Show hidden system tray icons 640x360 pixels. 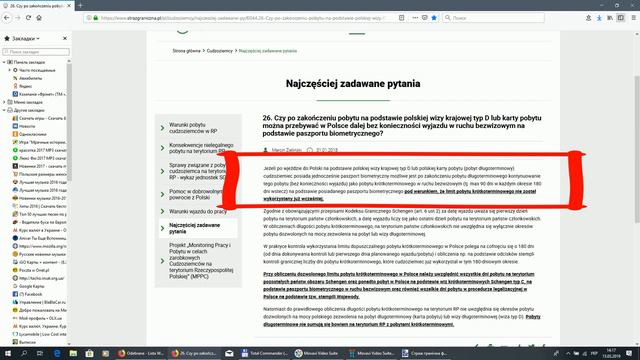click(x=568, y=353)
